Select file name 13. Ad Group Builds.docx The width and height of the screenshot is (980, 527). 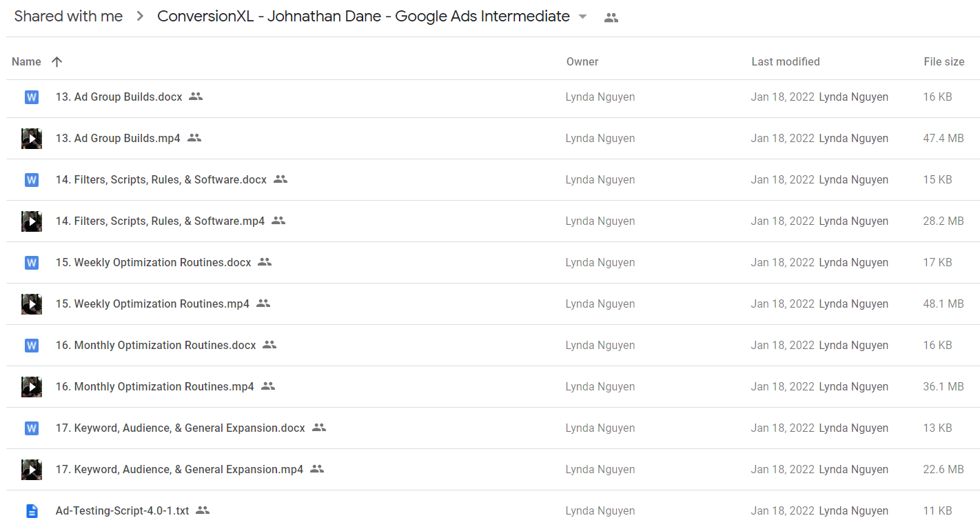(119, 97)
